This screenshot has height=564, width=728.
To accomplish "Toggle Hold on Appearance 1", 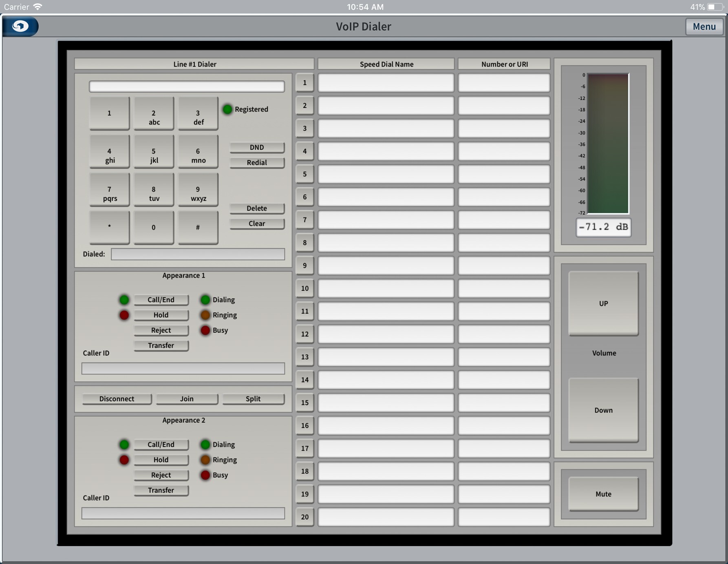I will click(x=161, y=315).
